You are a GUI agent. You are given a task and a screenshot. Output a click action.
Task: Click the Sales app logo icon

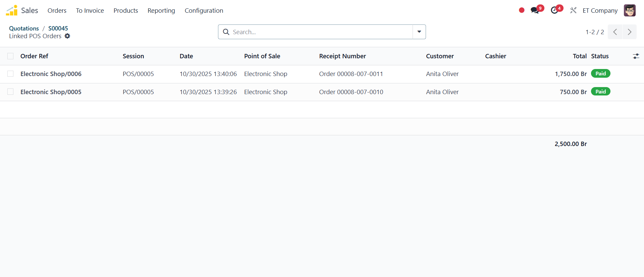click(12, 10)
